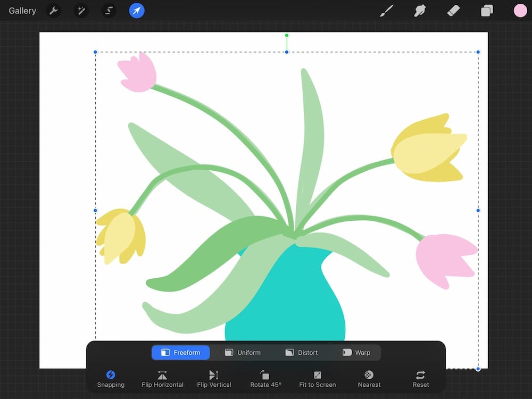Select the Eraser tool

pyautogui.click(x=453, y=10)
